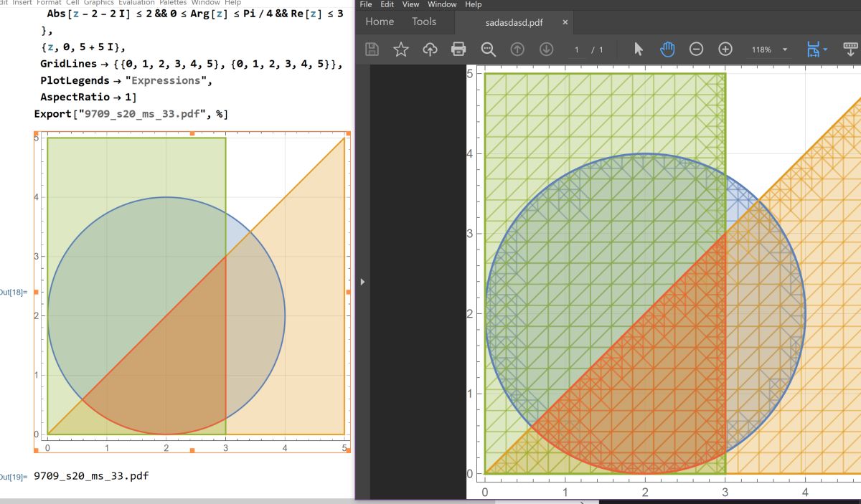Select the Mathematica plot output graphic
This screenshot has height=504, width=861.
(x=192, y=292)
